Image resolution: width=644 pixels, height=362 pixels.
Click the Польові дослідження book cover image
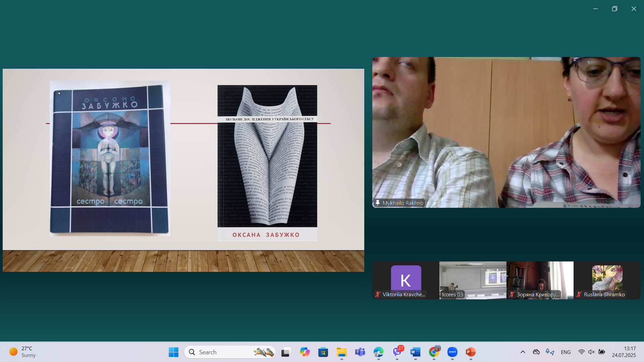[x=267, y=163]
